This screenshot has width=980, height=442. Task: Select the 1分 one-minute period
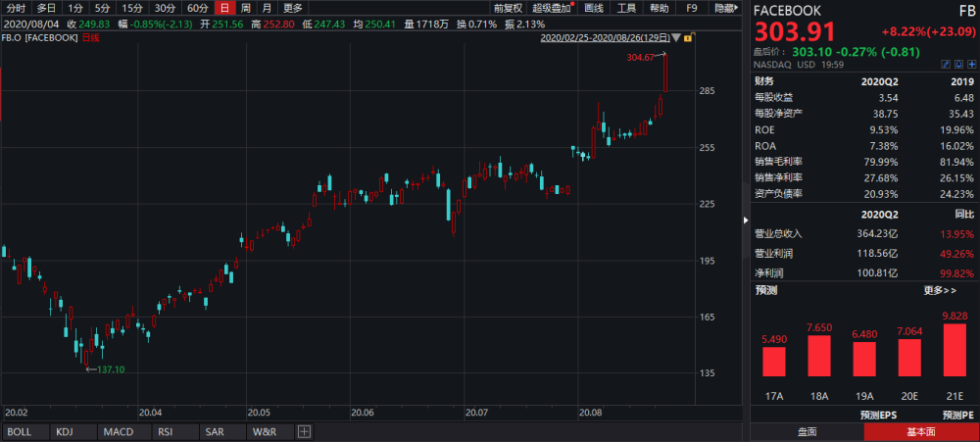(x=75, y=8)
